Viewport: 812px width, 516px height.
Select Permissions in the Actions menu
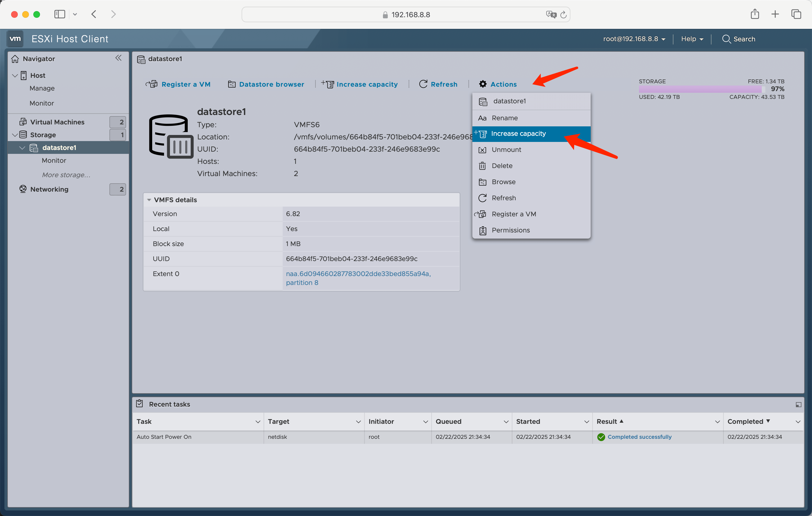click(x=531, y=230)
